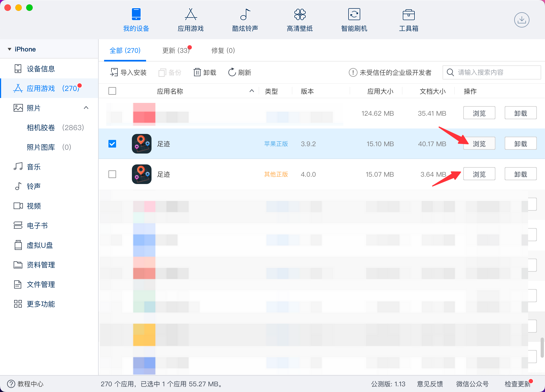
Task: Open the 智能刷机 smart flash icon
Action: point(354,14)
